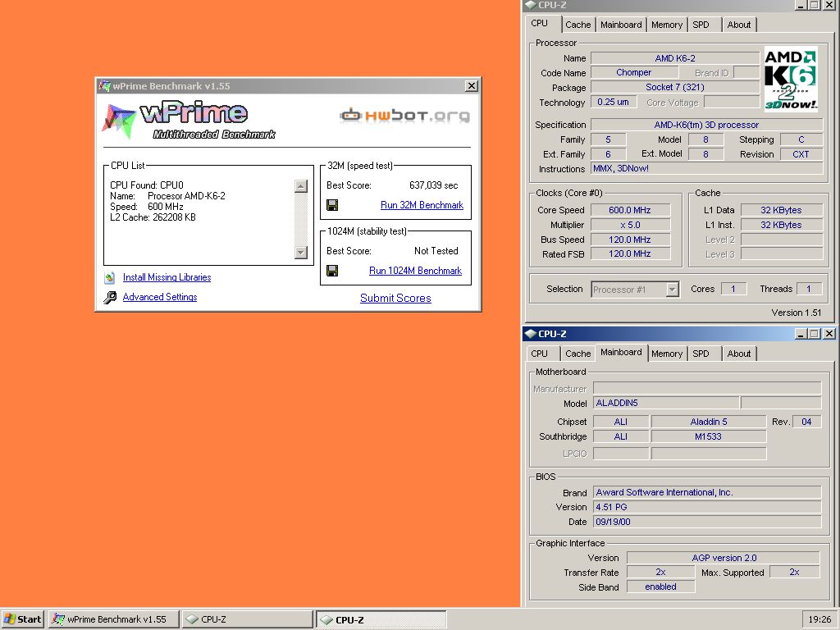Click the save icon beside Run 1024M Benchmark

coord(332,271)
